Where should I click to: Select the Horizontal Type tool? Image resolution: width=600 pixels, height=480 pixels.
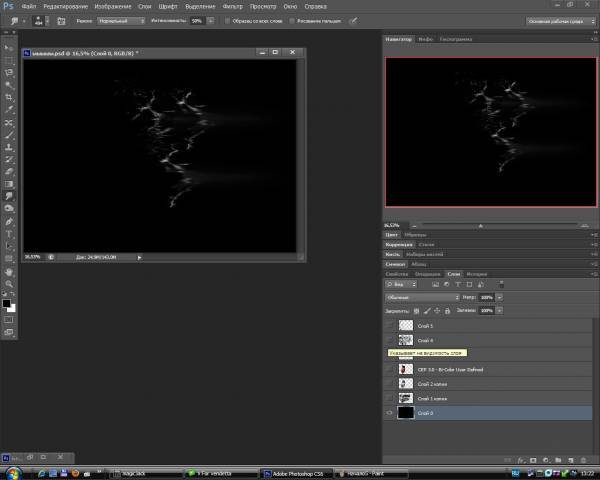[9, 233]
